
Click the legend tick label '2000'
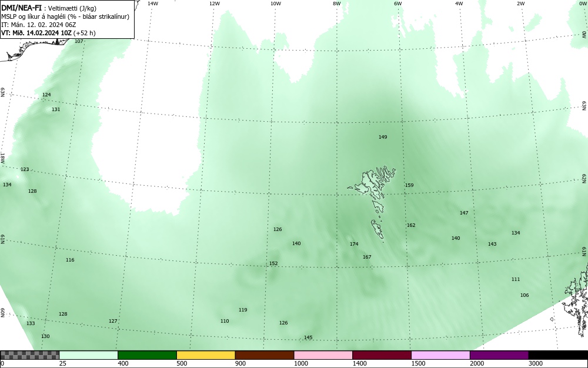click(477, 363)
